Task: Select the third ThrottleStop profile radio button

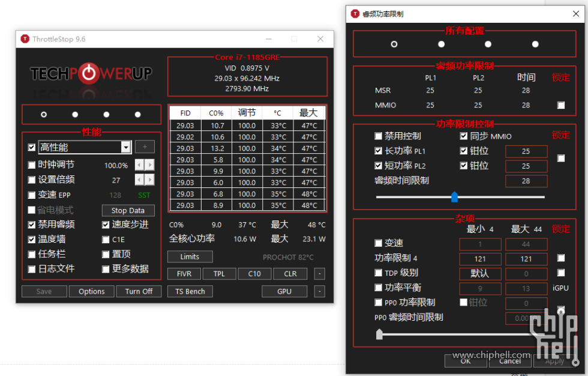Action: point(107,115)
